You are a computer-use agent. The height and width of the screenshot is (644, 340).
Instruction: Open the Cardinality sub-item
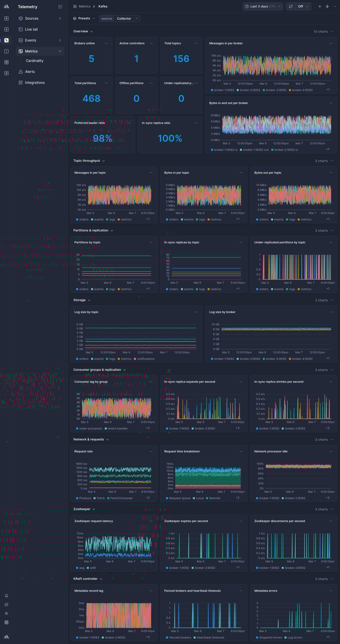tap(34, 61)
